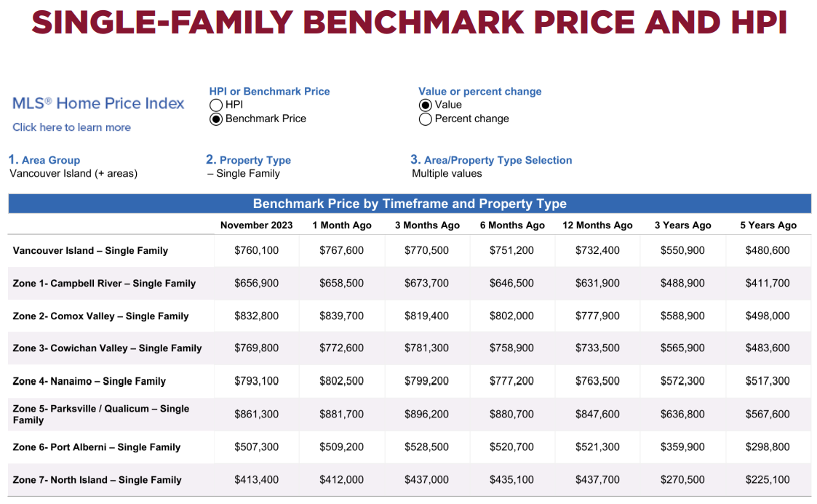Screen dimensions: 817x504
Task: Select Zone 1- Campbell River row label
Action: coord(104,284)
